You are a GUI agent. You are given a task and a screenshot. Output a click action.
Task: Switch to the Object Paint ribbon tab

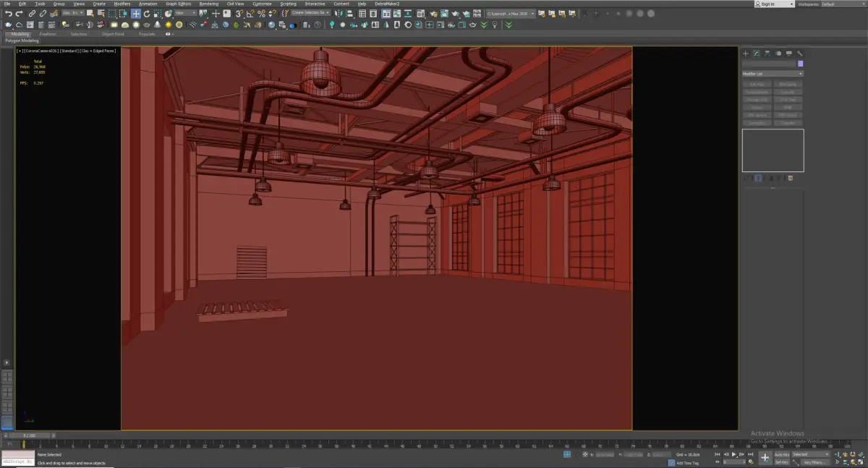pyautogui.click(x=113, y=33)
